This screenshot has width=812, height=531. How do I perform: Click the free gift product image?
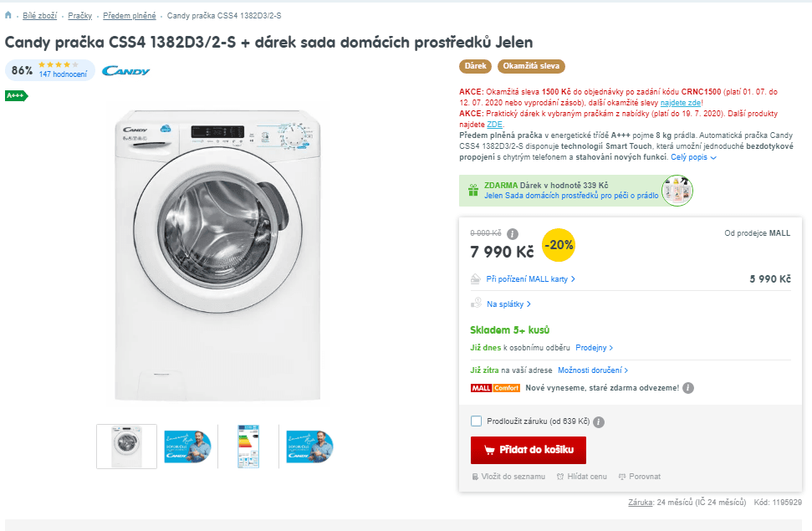677,191
